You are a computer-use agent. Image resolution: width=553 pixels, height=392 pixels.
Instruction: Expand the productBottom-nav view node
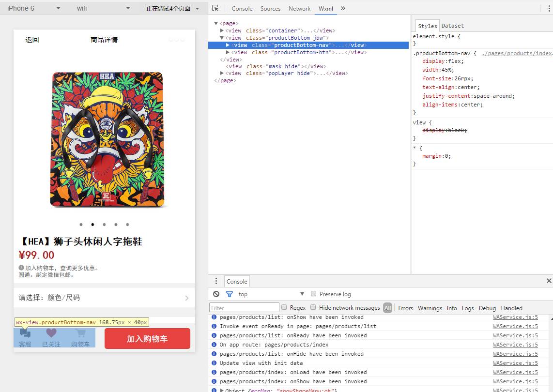pos(228,45)
